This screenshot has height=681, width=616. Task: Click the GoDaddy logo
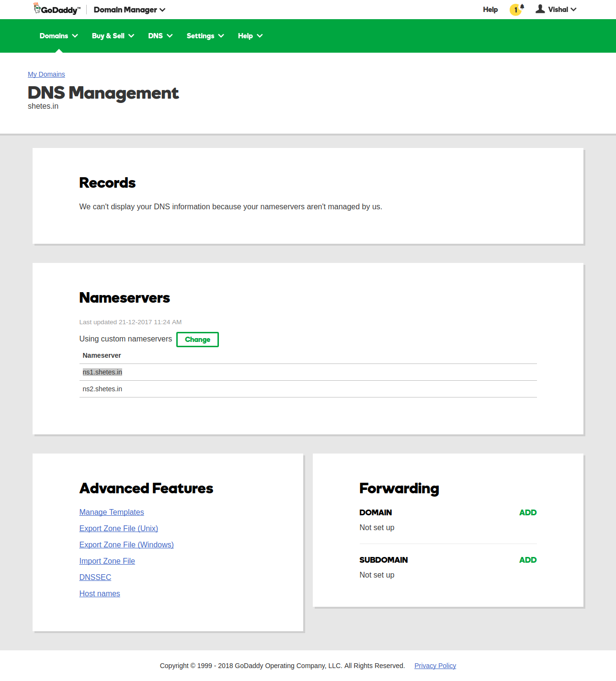click(57, 9)
